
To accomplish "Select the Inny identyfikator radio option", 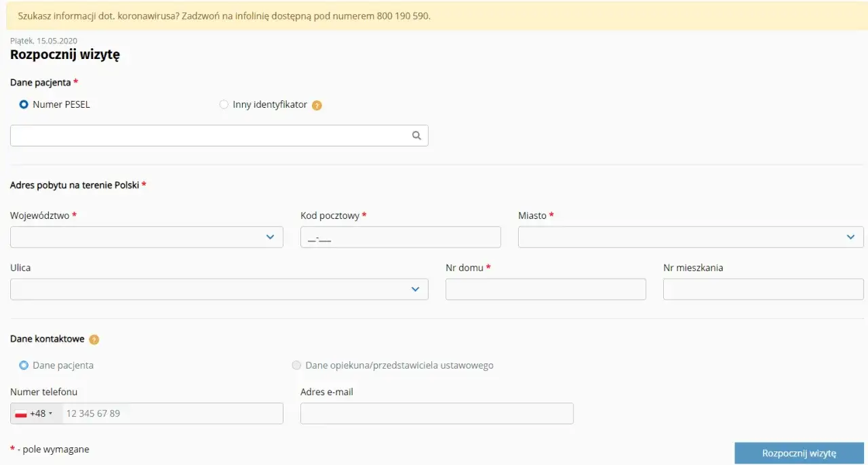I will coord(224,105).
